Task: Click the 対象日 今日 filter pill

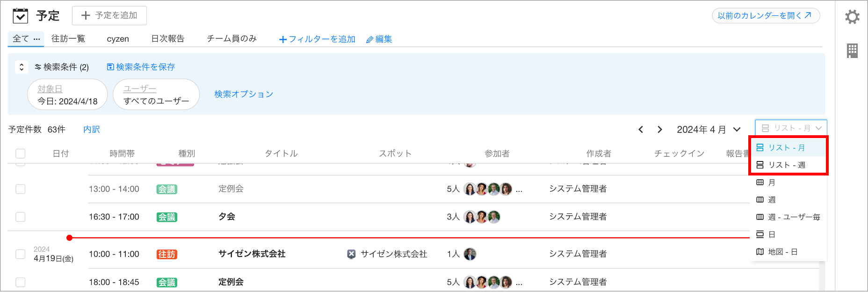Action: tap(67, 95)
